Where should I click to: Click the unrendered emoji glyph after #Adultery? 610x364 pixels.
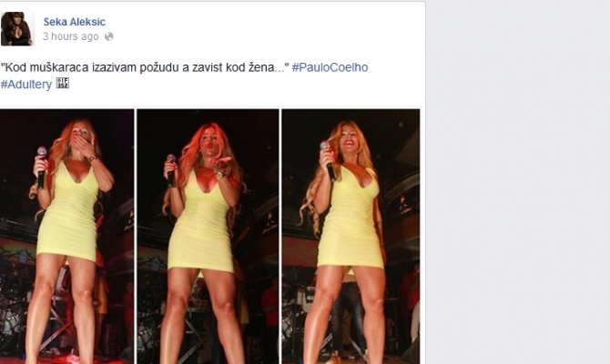(x=63, y=83)
